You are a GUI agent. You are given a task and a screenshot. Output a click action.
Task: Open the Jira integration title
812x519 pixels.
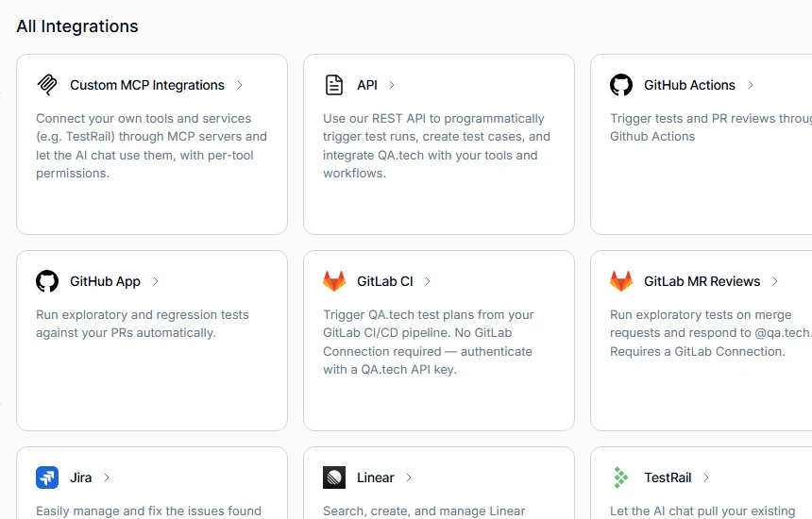[x=81, y=477]
